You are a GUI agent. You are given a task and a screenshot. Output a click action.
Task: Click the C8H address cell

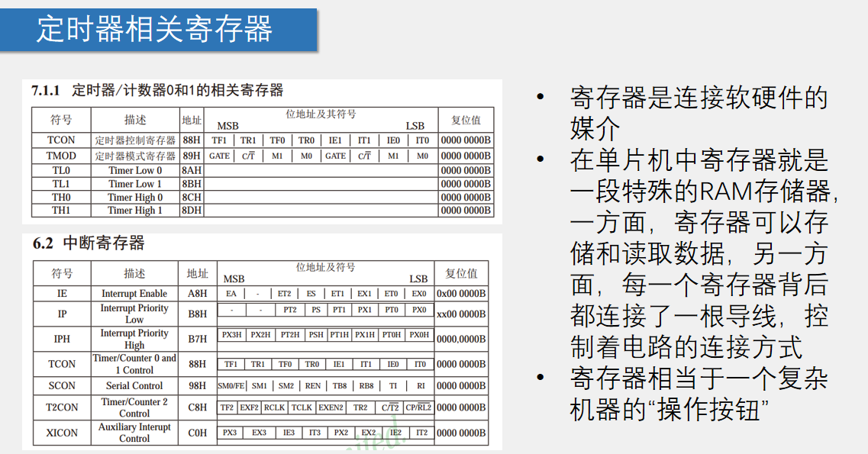click(198, 407)
